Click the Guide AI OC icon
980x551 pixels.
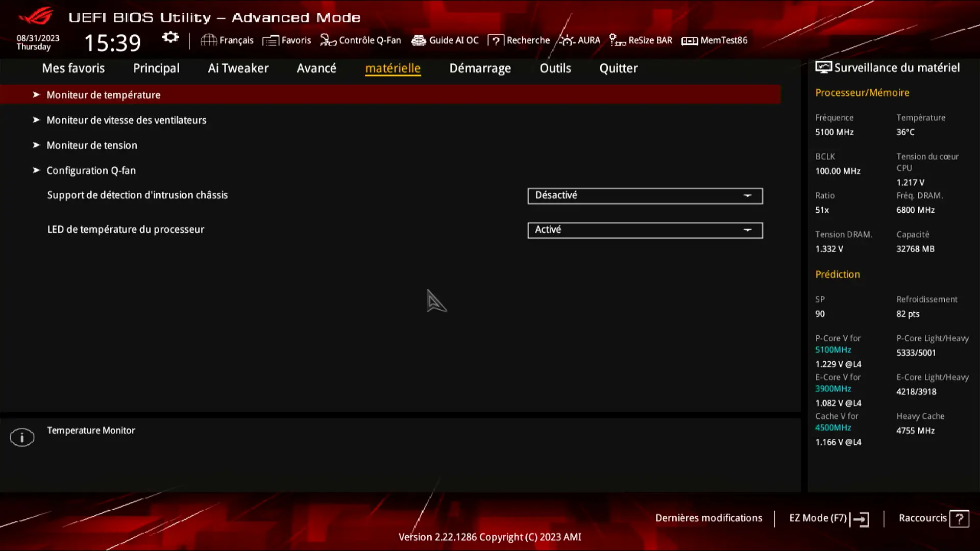coord(419,40)
